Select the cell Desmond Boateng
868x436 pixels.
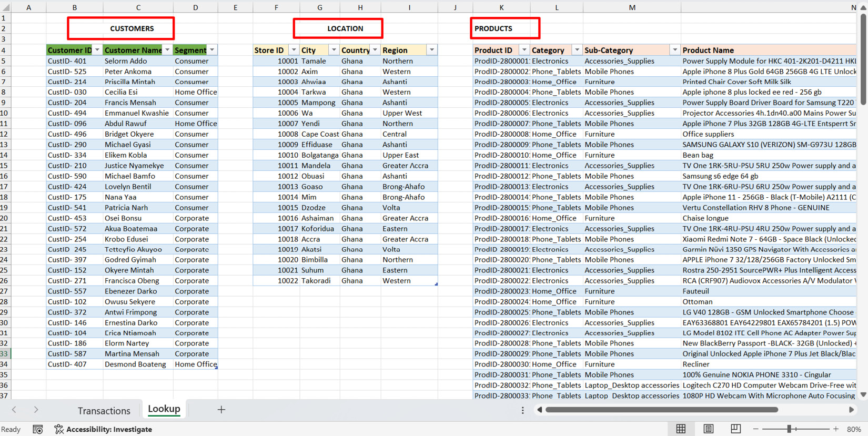coord(138,364)
